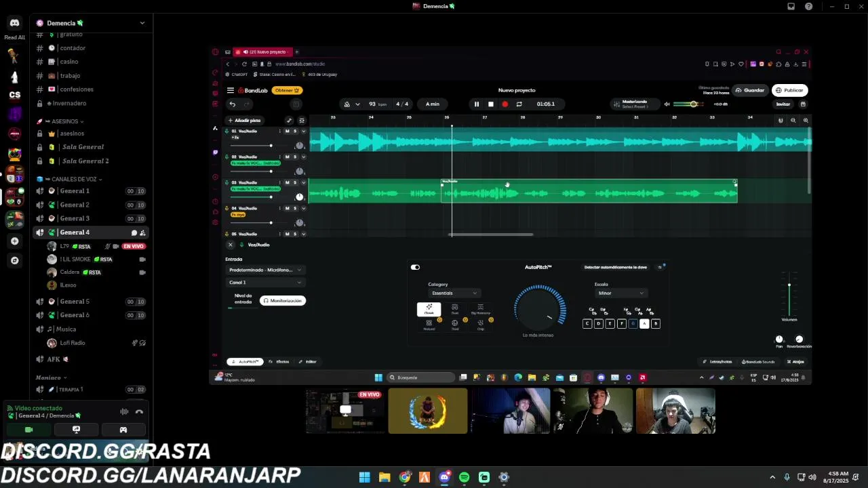Viewport: 868px width, 488px height.
Task: Open Letras/notas panel
Action: pos(717,362)
